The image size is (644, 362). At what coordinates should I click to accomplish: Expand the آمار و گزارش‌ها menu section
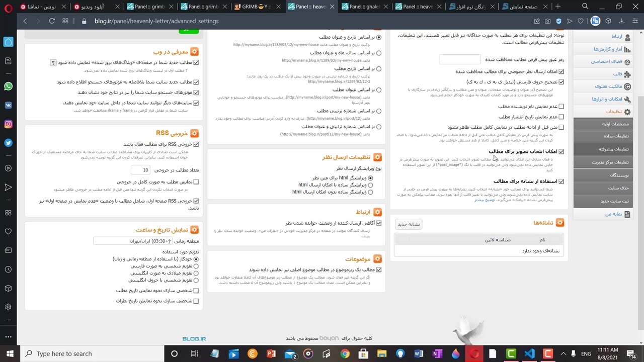point(608,49)
